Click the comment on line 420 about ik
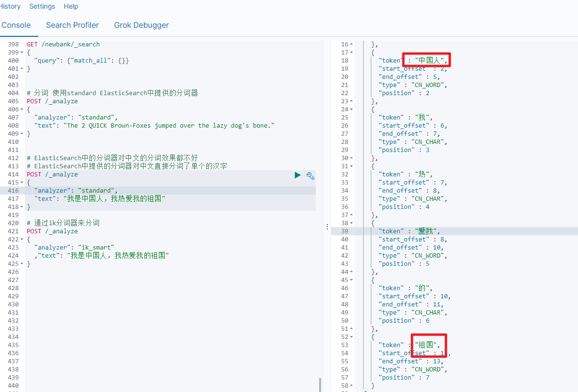Viewport: 578px width, 392px height. (63, 223)
